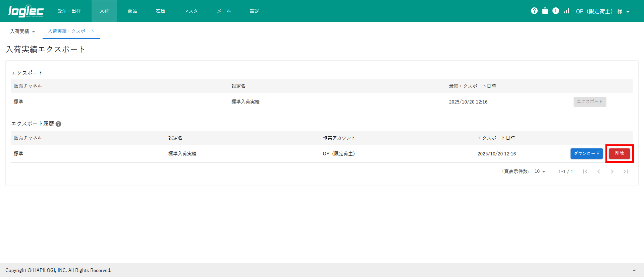
Task: Click the blue ダウンロード button
Action: (x=587, y=153)
